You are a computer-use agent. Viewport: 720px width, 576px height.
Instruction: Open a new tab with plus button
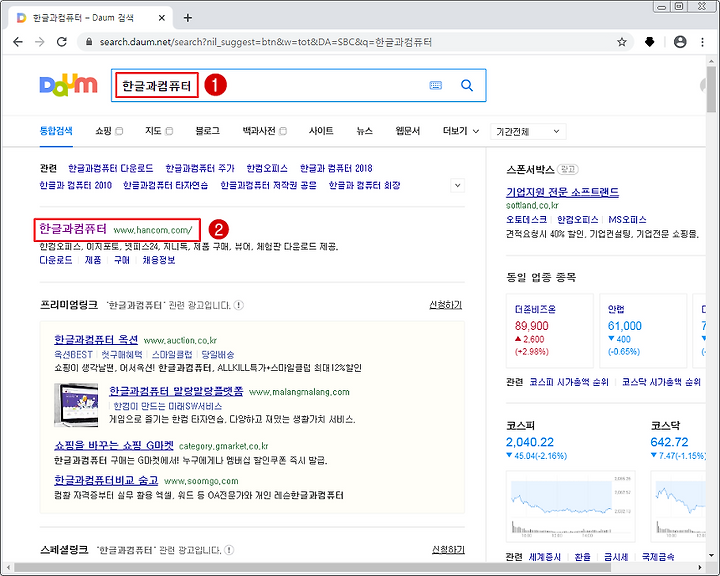pos(188,18)
